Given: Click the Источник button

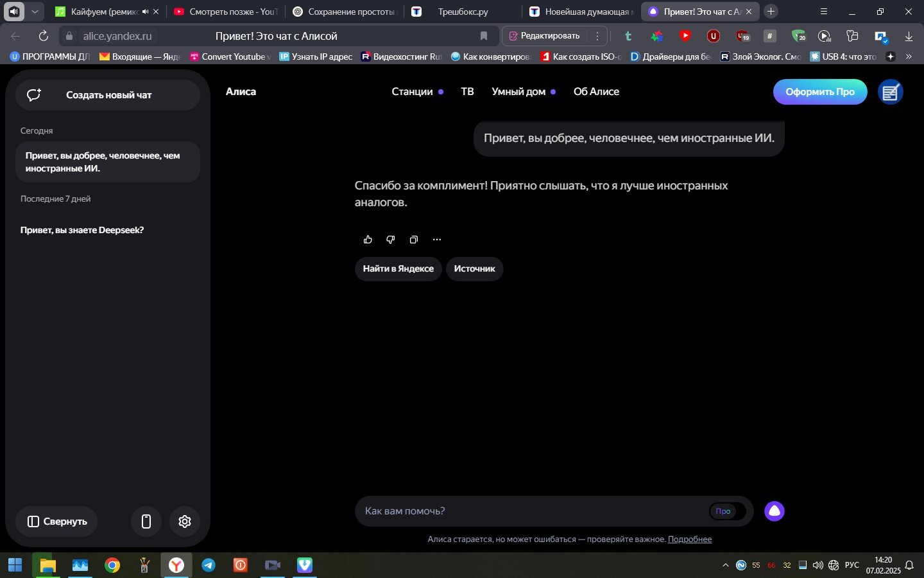Looking at the screenshot, I should (x=474, y=268).
